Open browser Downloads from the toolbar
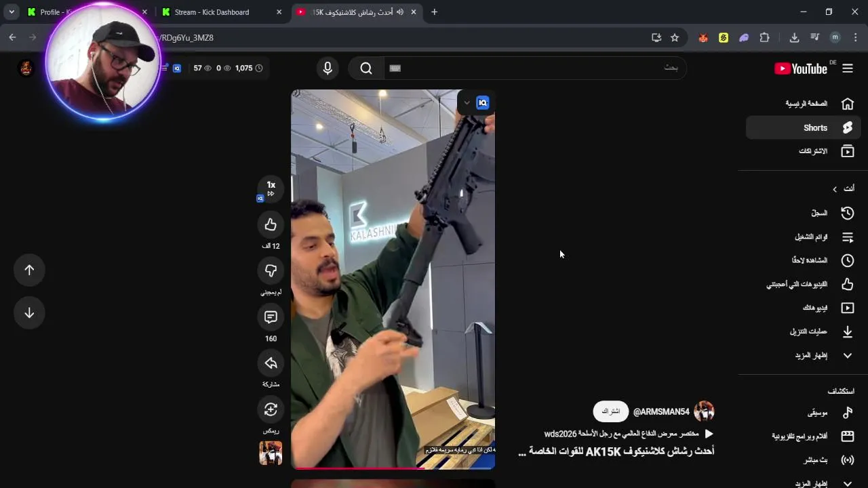 click(x=795, y=38)
